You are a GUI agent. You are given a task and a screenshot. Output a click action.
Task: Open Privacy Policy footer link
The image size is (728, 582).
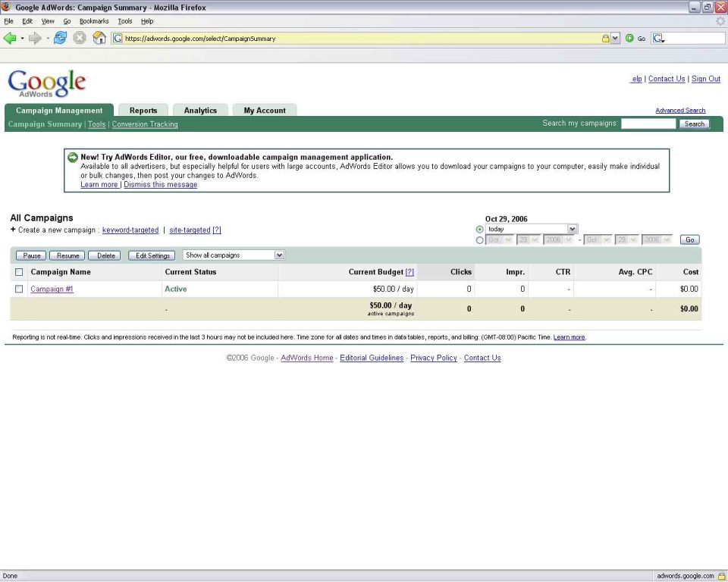(434, 358)
